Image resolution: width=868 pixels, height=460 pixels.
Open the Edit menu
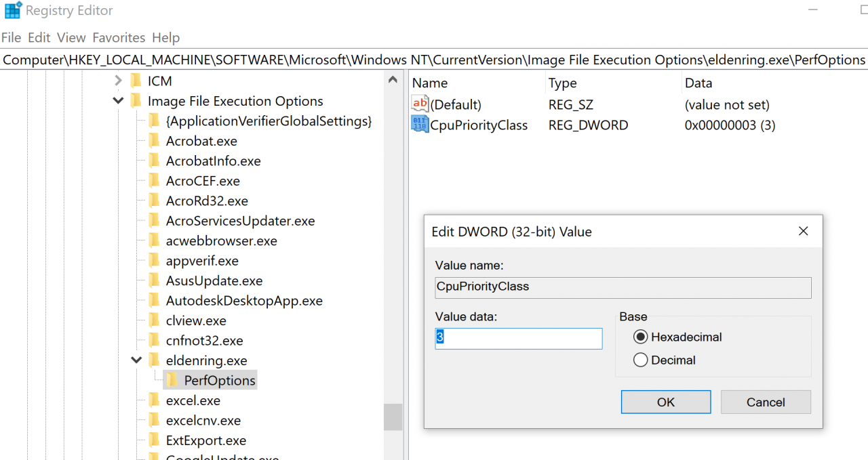(x=39, y=38)
